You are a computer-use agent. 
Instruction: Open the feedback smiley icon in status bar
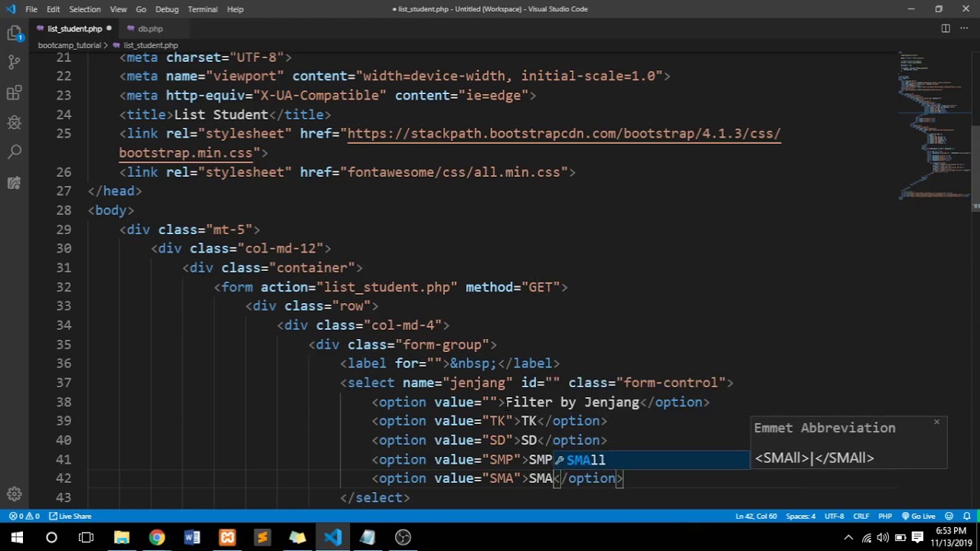(949, 517)
